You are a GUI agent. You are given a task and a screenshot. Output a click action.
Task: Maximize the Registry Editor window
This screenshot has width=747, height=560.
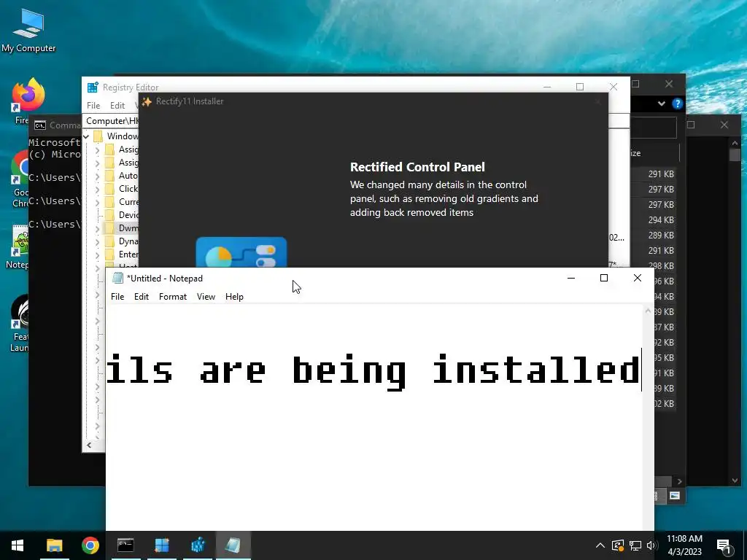(x=580, y=87)
